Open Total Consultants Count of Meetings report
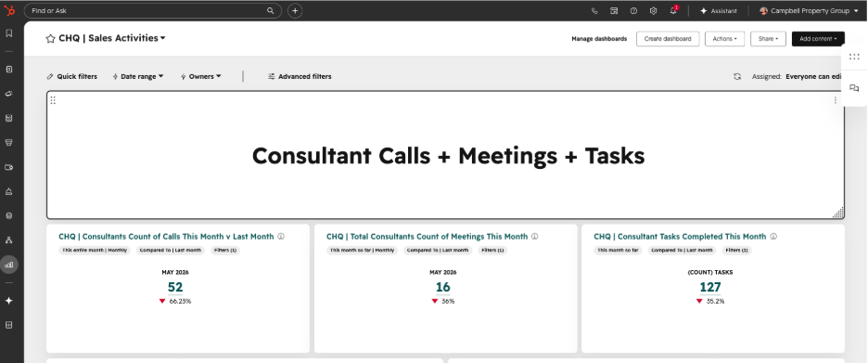 tap(427, 237)
